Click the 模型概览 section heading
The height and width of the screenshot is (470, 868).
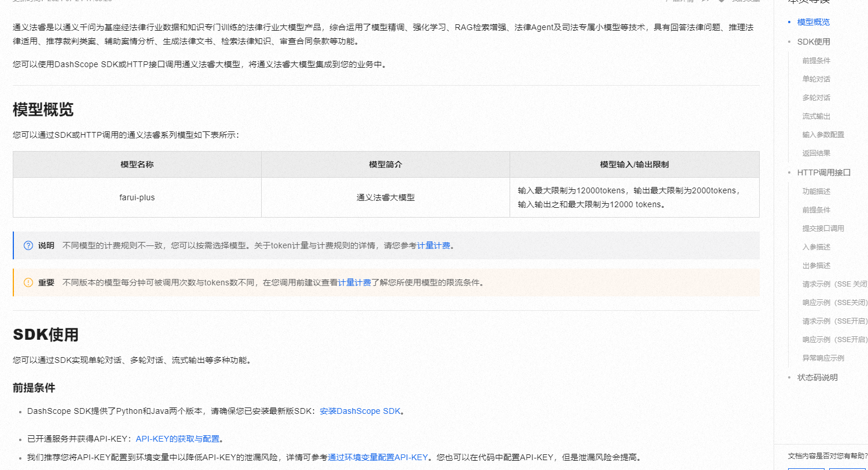coord(43,109)
